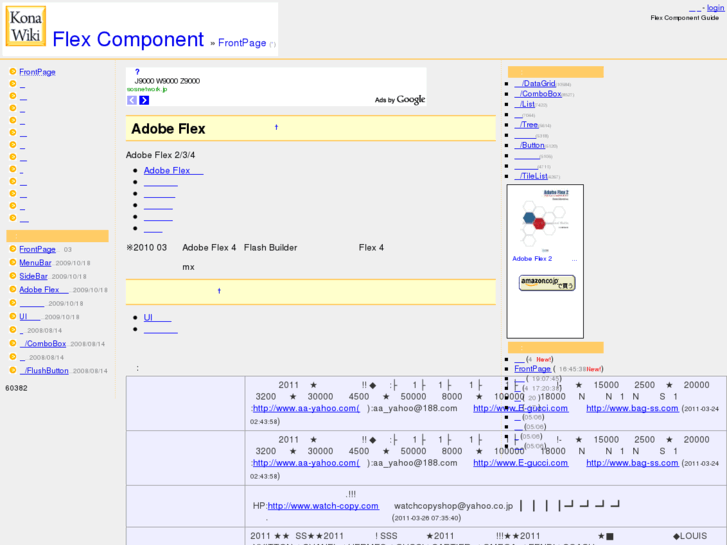
Task: Open FrontPage entry in recent changes list
Action: 37,250
